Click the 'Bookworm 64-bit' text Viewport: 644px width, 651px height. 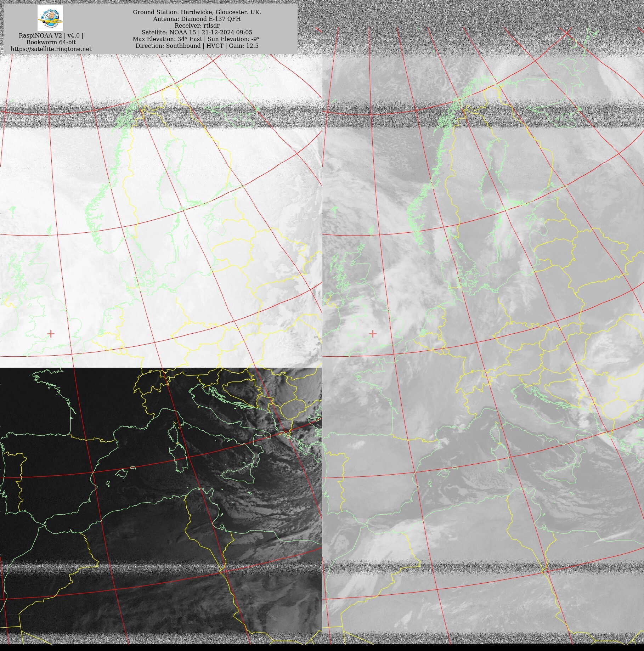click(51, 42)
